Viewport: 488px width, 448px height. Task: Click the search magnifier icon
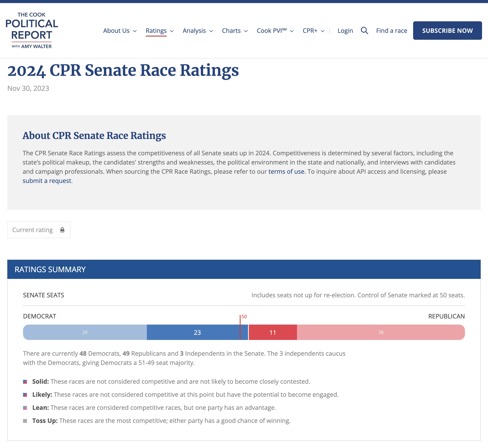click(364, 31)
